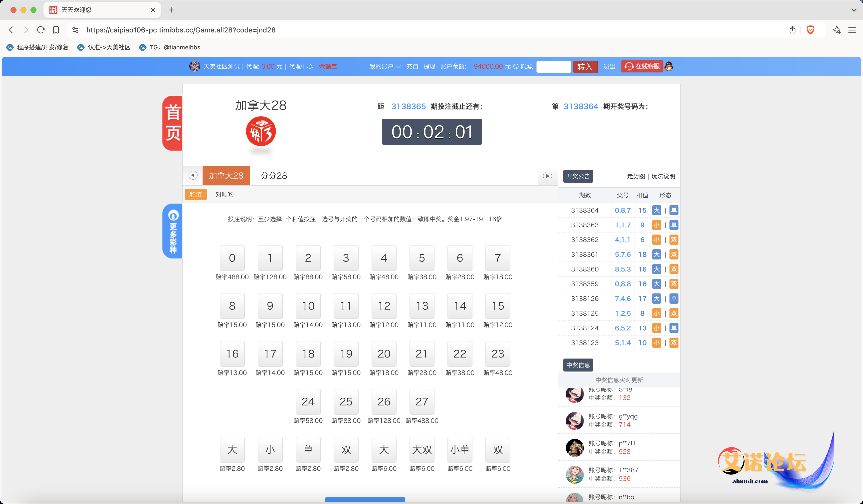
Task: Click the user avatar in header bar
Action: coord(195,66)
